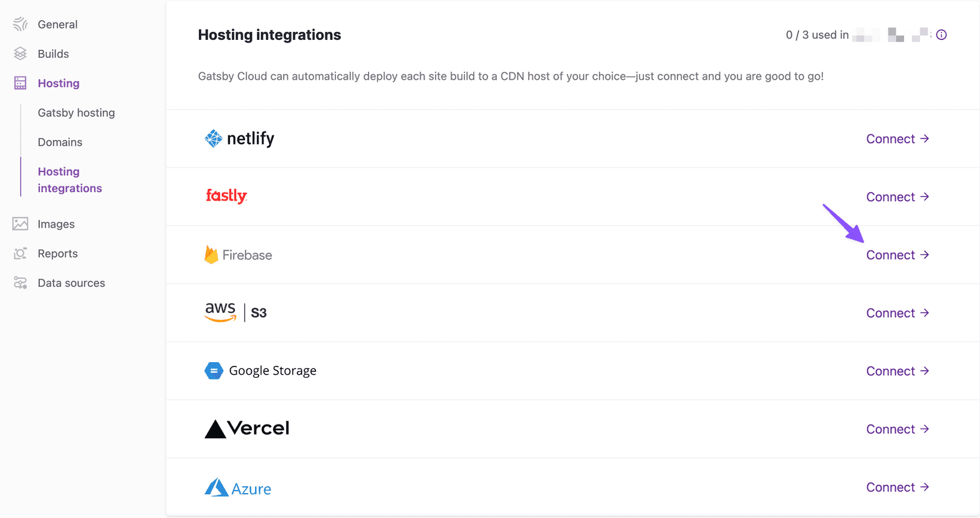Click the Fastly logo icon
980x518 pixels.
point(226,196)
